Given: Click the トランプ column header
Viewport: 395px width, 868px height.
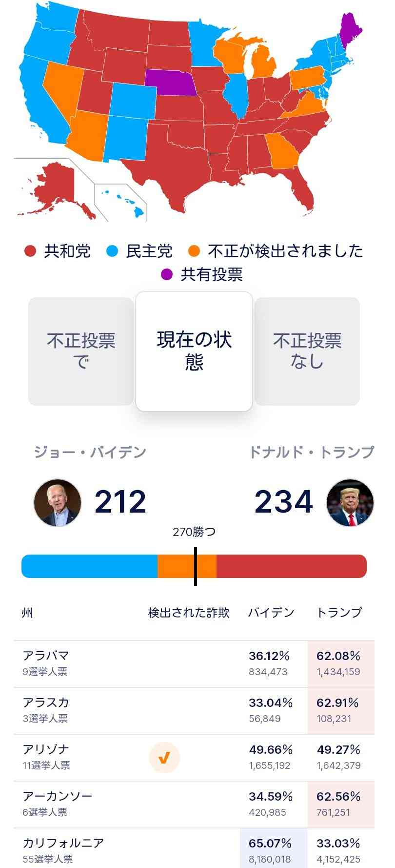Looking at the screenshot, I should click(339, 613).
